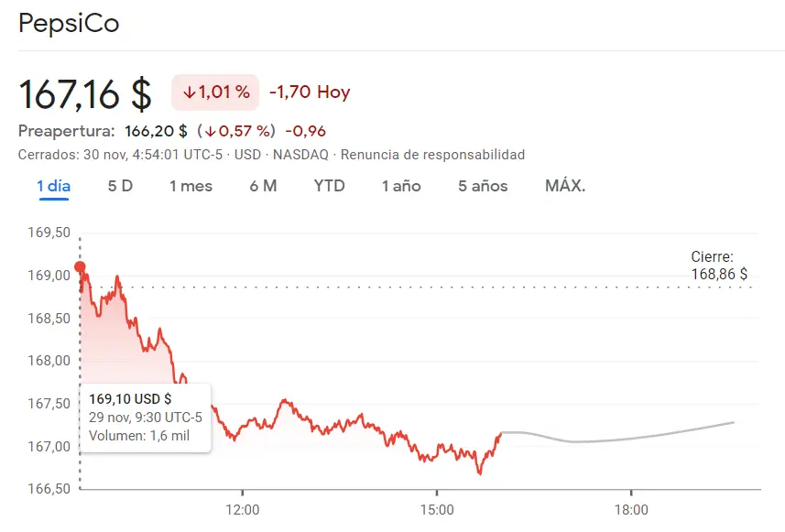Click the down arrow beside Preapertura percentage
785x532 pixels.
[212, 131]
